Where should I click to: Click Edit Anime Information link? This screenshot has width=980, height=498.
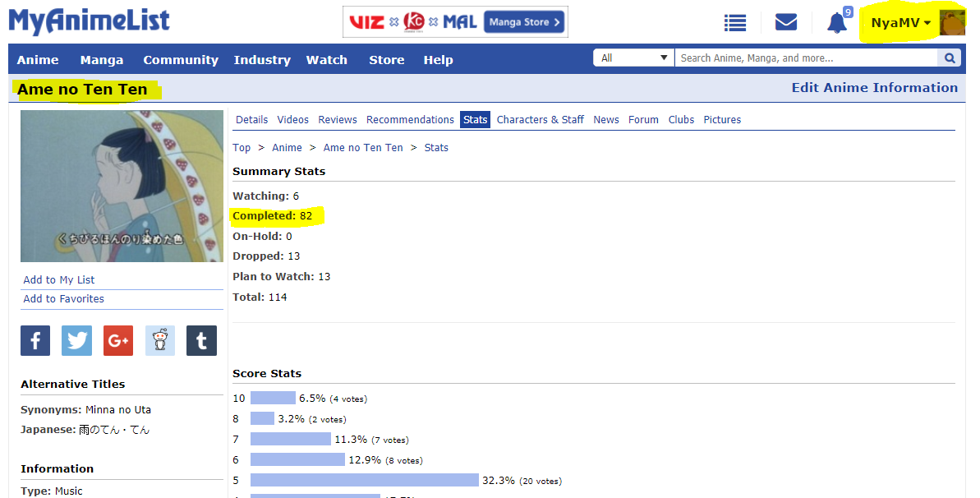pos(874,88)
